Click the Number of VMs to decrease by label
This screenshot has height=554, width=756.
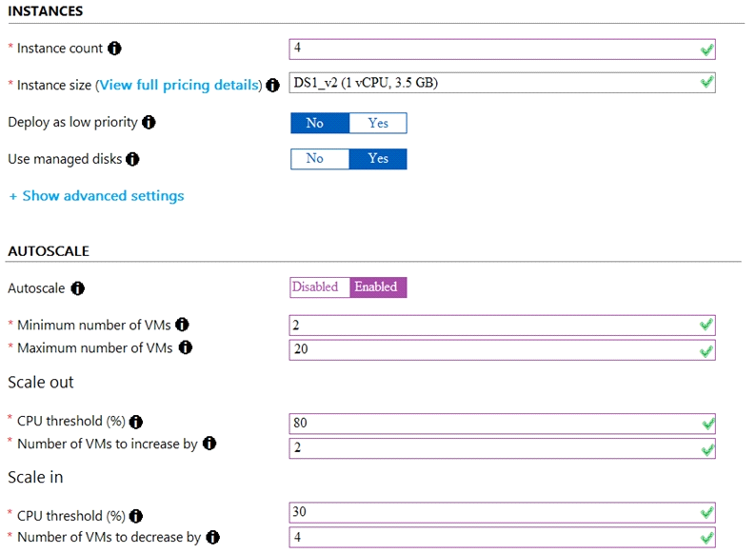click(109, 537)
